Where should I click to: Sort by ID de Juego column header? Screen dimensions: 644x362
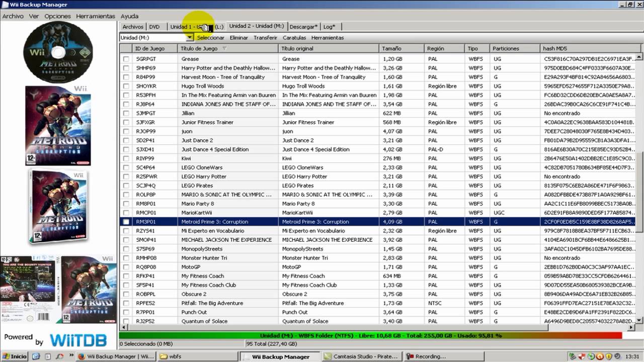pos(155,49)
